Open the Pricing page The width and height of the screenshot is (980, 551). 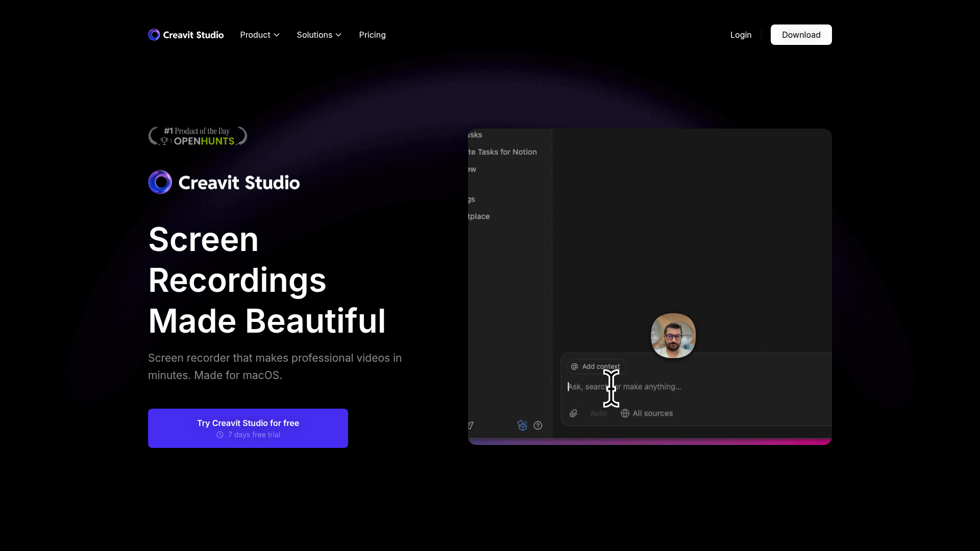point(372,35)
